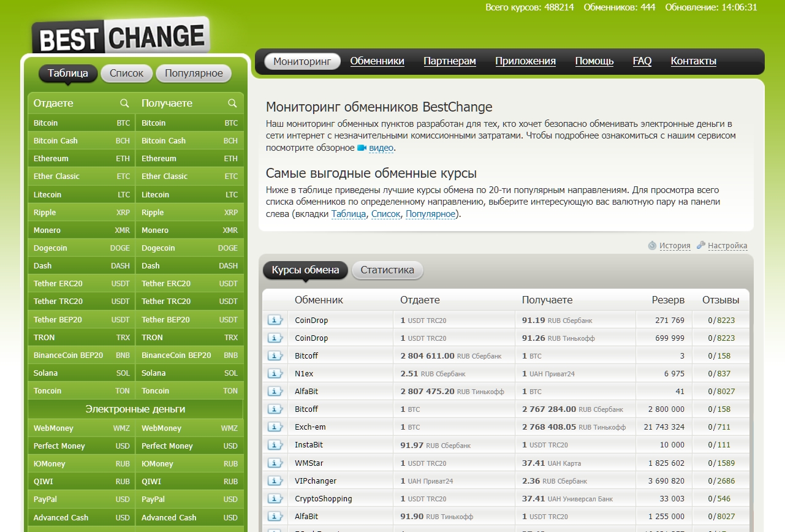Open info icon for WMStar row

coord(275,463)
